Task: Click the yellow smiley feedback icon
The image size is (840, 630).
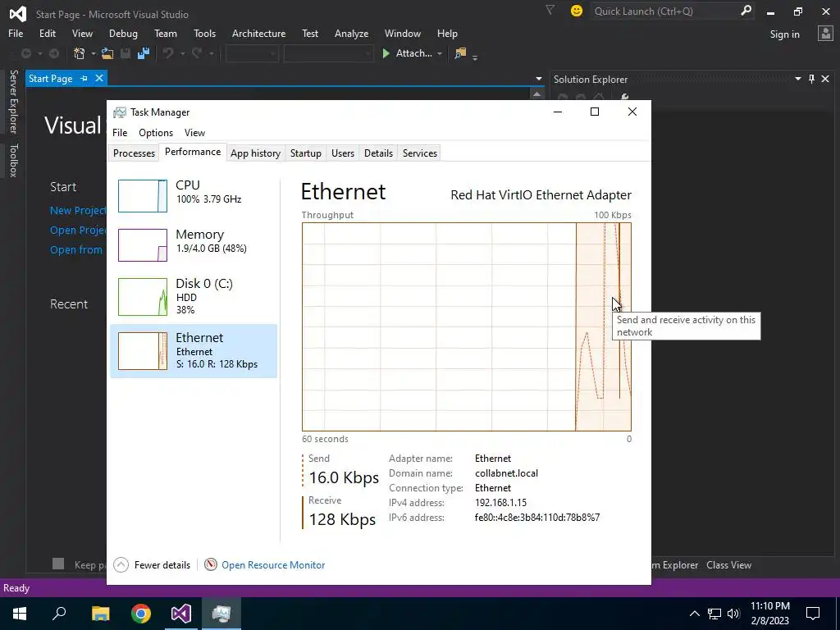Action: [x=577, y=11]
